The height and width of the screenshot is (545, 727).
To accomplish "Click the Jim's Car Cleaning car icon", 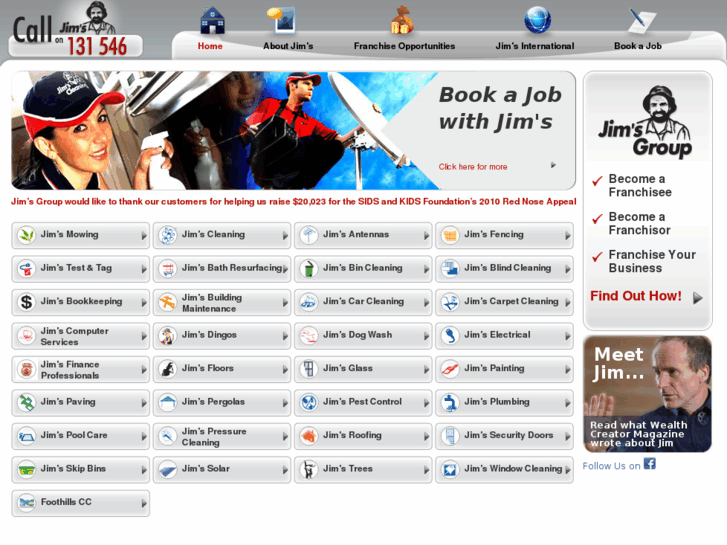I will pyautogui.click(x=309, y=302).
